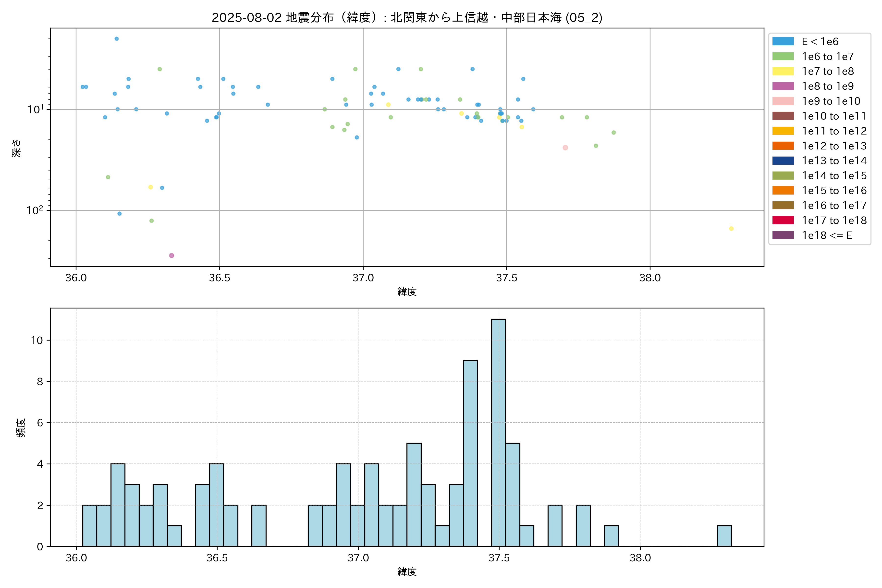Click the topmost blue scatter point
Screen dimensions: 882x588
pos(117,39)
